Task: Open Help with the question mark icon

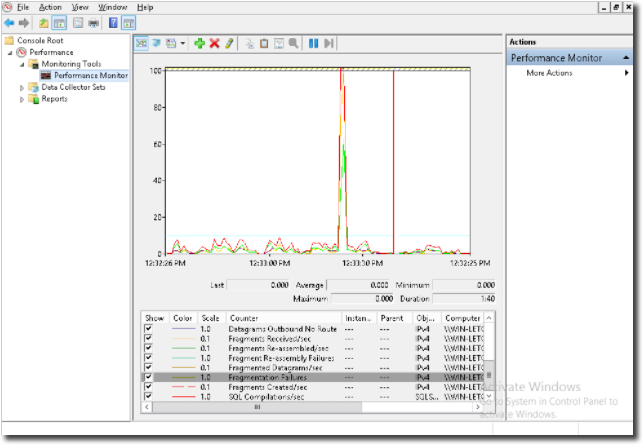Action: (113, 23)
